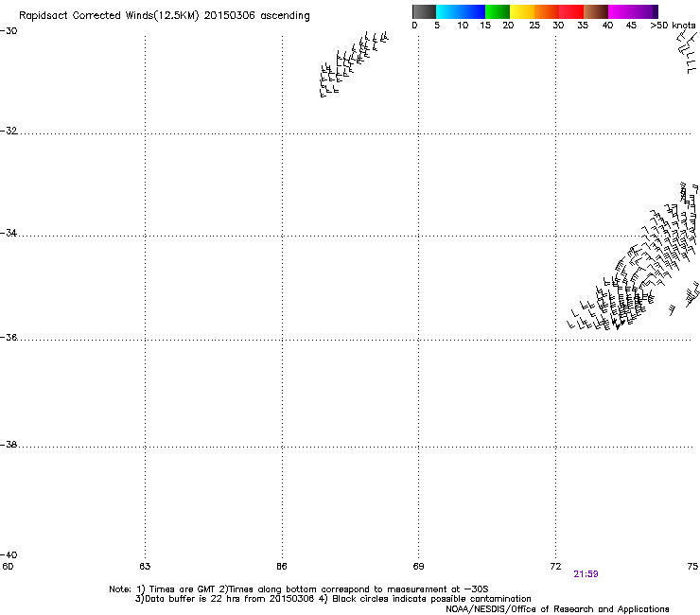Viewport: 700px width, 615px height.
Task: Click the green 15-20 knots legend band
Action: pyautogui.click(x=498, y=11)
